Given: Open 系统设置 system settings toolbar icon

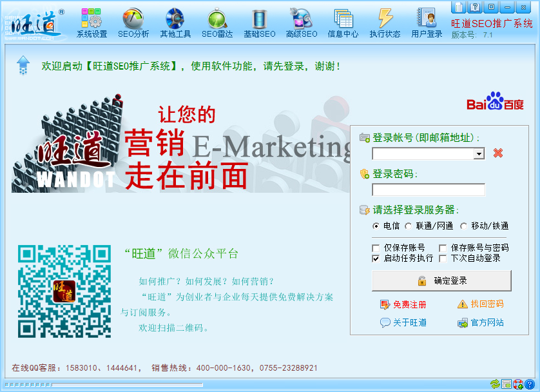Looking at the screenshot, I should pos(92,23).
